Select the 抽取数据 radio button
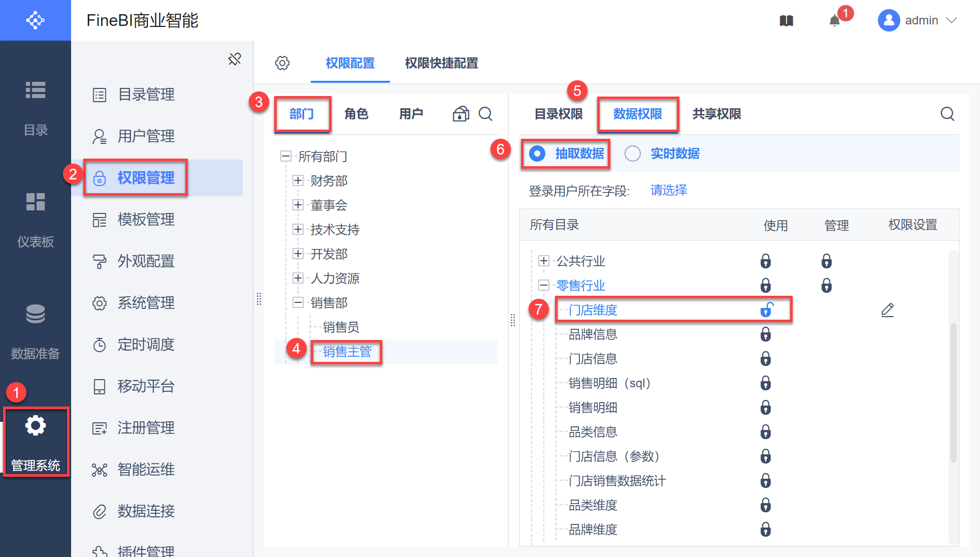The width and height of the screenshot is (980, 557). click(x=537, y=153)
